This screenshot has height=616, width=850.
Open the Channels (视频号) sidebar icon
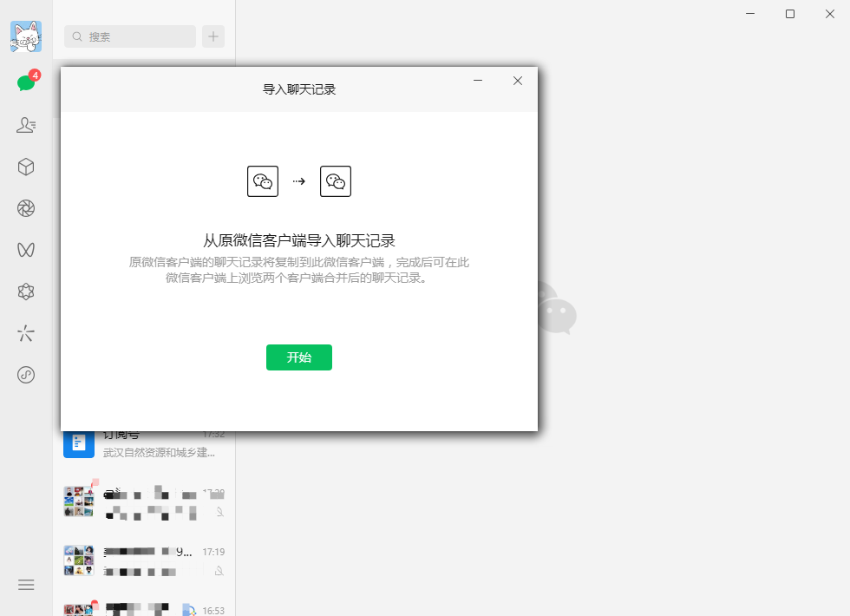[25, 250]
